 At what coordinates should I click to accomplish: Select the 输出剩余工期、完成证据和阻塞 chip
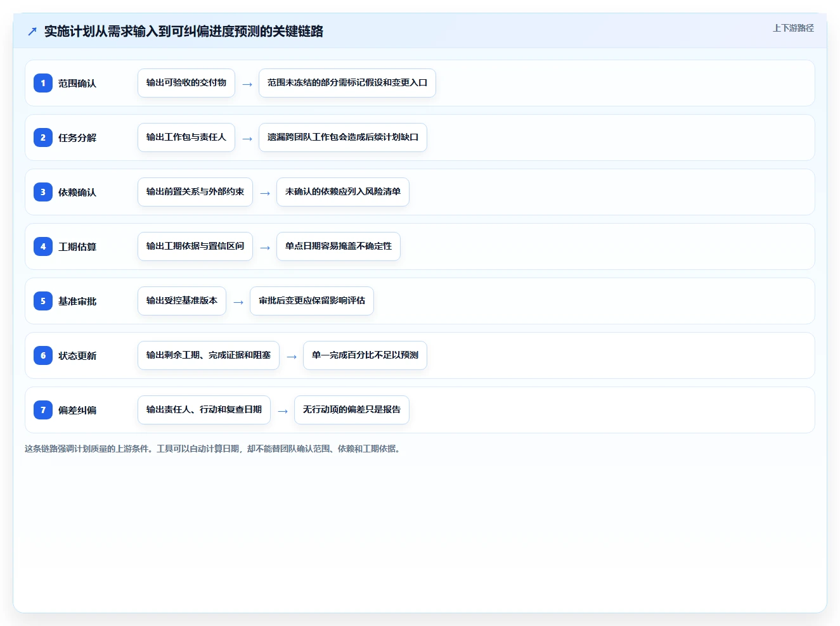209,355
